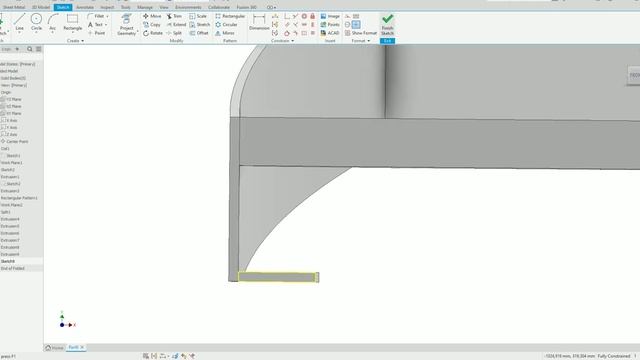
Task: Activate the Copy tool
Action: [152, 24]
